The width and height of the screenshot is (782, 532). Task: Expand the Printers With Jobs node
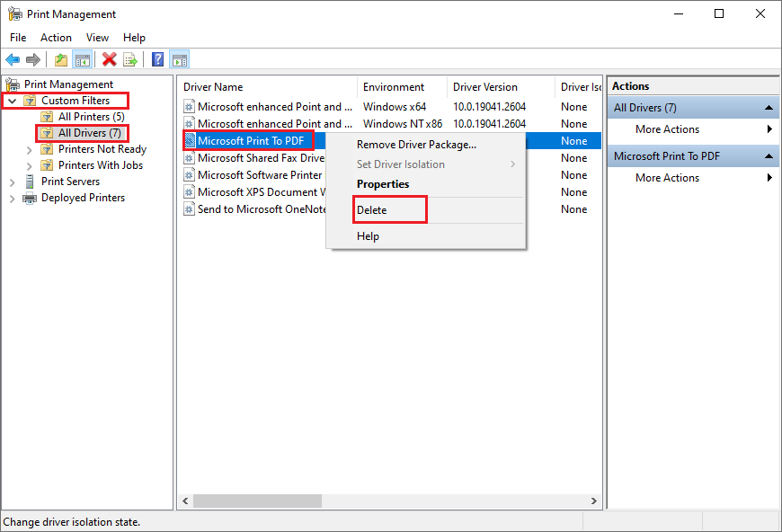30,165
